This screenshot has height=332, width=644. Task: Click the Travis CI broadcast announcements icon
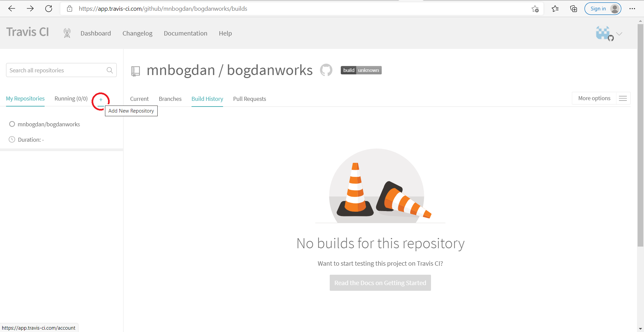pos(67,33)
